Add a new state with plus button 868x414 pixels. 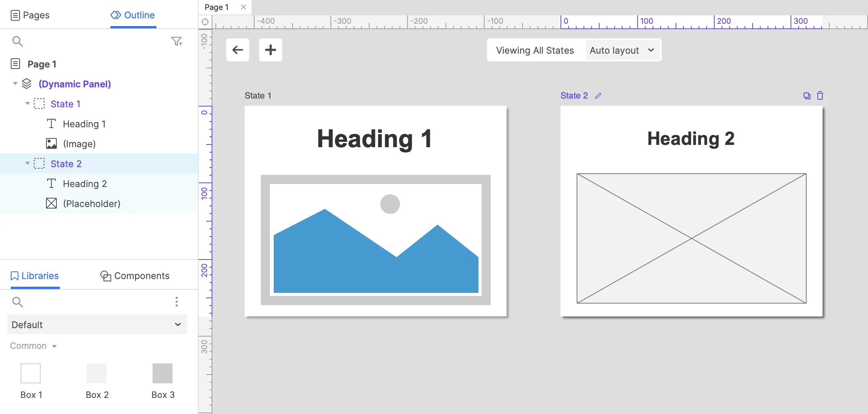point(271,50)
